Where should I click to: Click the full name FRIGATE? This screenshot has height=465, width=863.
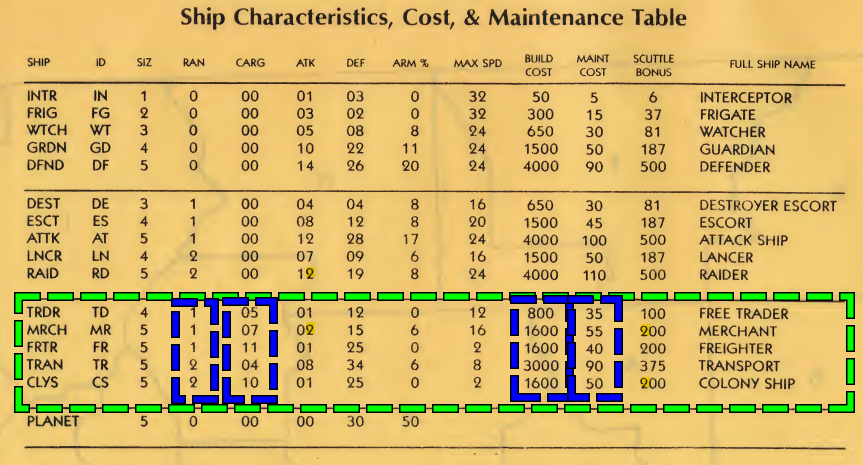(x=728, y=115)
